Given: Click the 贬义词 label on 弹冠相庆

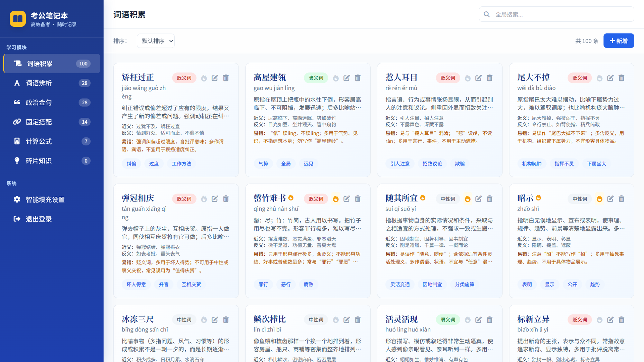Looking at the screenshot, I should 184,199.
